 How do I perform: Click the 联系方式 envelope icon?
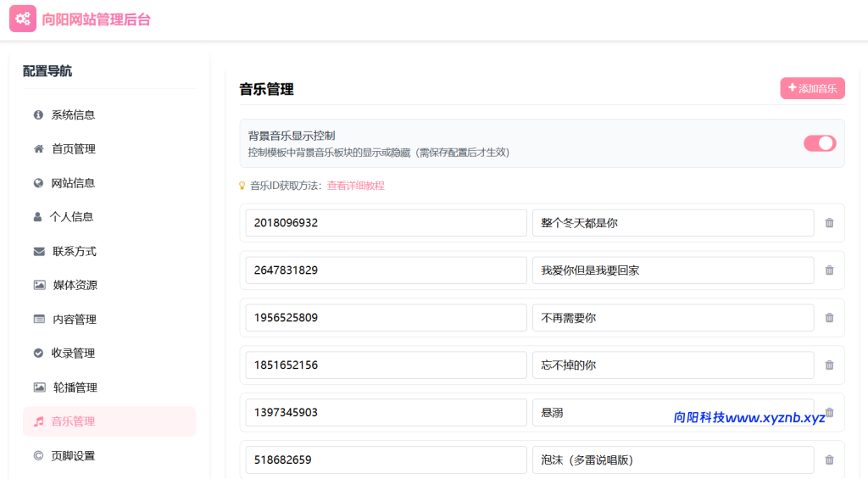pyautogui.click(x=39, y=252)
